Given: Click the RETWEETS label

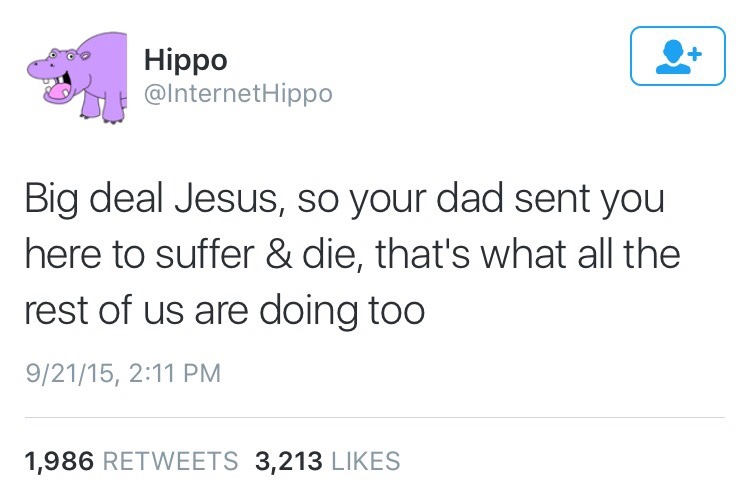Looking at the screenshot, I should coord(171,461).
